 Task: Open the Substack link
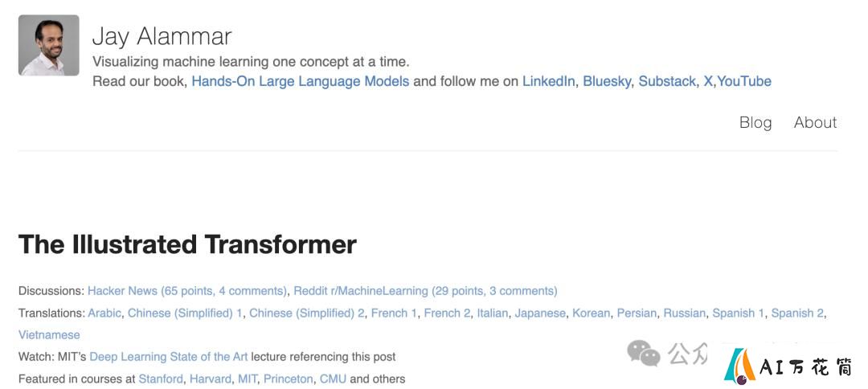coord(667,81)
